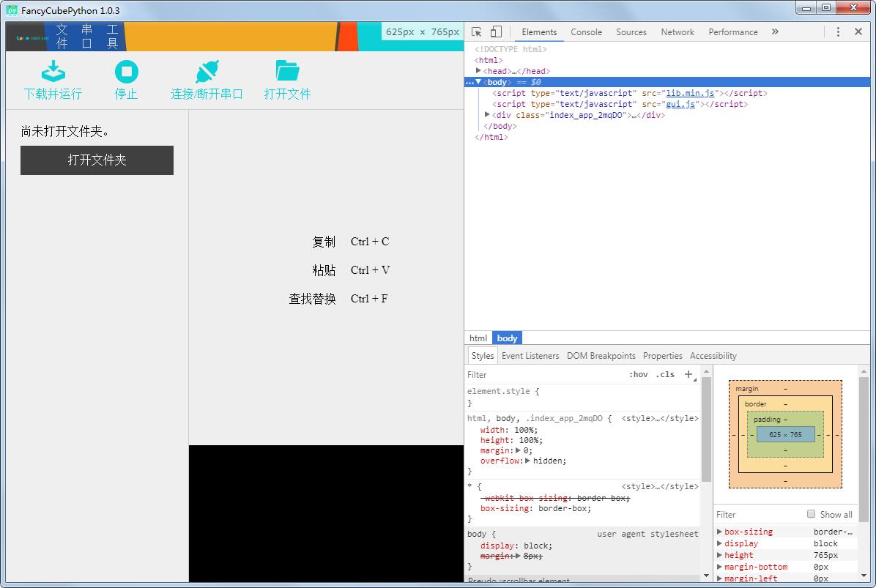Open DevTools three-dot customize menu

pos(838,32)
